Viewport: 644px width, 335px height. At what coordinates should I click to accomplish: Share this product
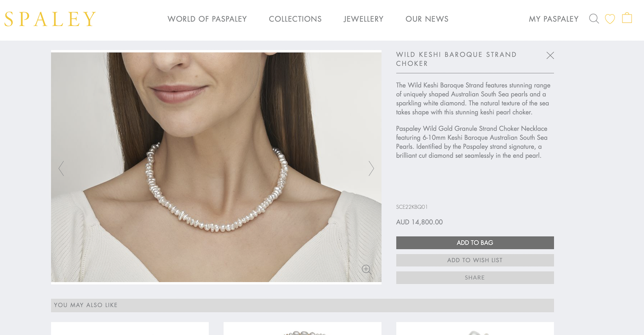click(x=475, y=278)
